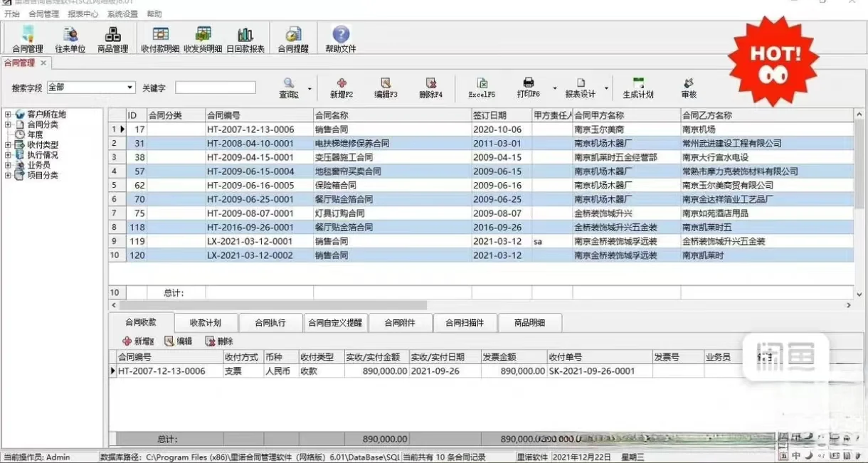Open the 搜索字段 field dropdown
This screenshot has height=463, width=868.
128,87
